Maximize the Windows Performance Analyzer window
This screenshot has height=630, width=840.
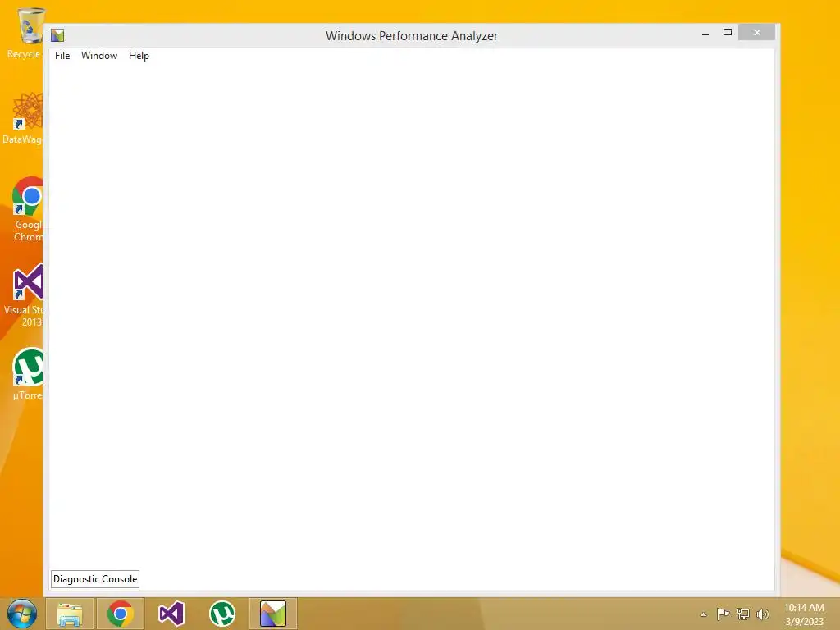728,33
